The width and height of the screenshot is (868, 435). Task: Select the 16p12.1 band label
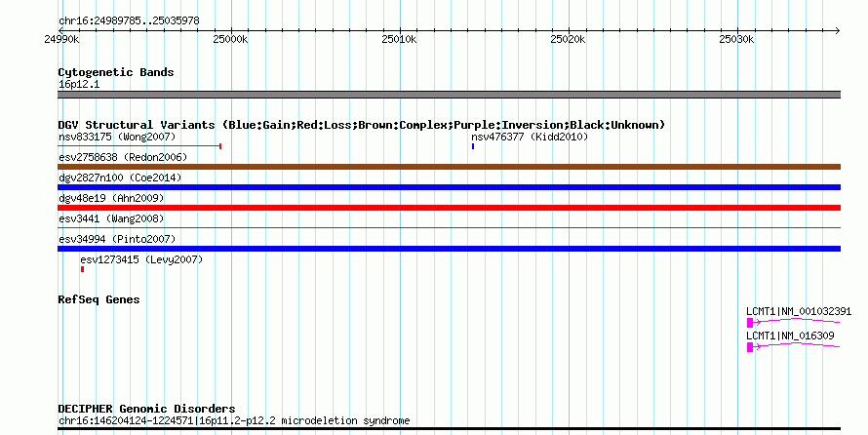[x=79, y=85]
